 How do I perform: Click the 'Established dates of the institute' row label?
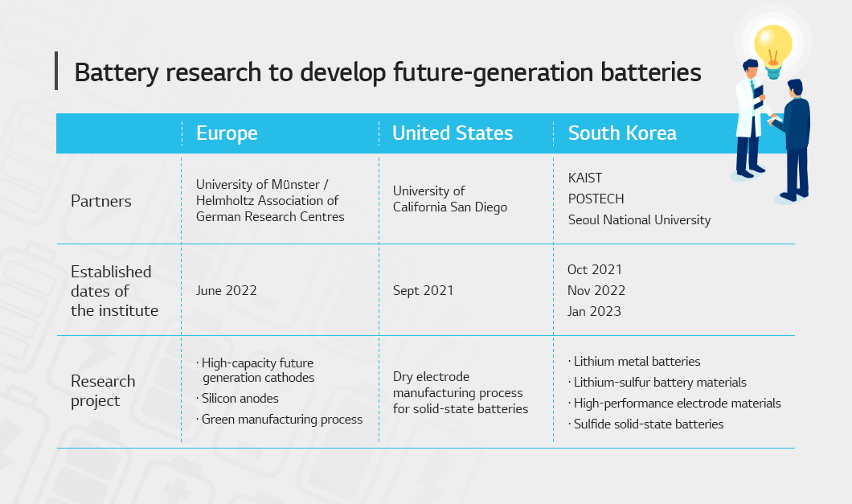[x=114, y=291]
